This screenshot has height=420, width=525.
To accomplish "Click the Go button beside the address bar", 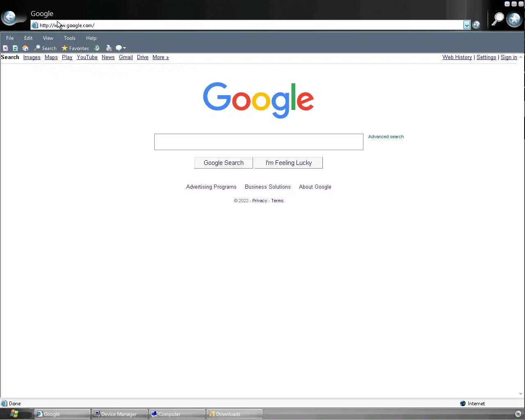I will click(x=476, y=25).
